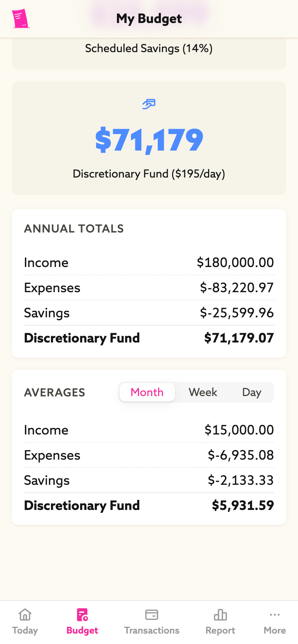Screen dimensions: 298x644
Task: Tap the Budget icon in bottom bar
Action: pos(82,615)
